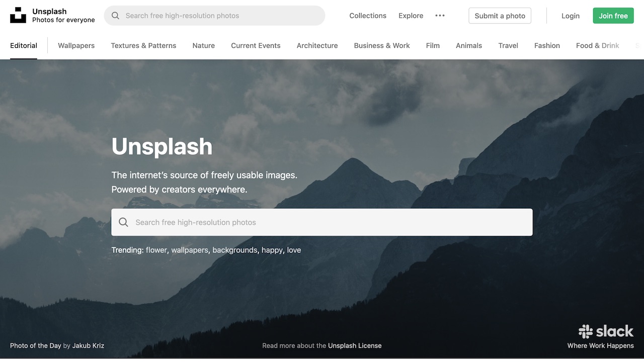Open the three-dots more menu
The width and height of the screenshot is (644, 362).
point(440,16)
